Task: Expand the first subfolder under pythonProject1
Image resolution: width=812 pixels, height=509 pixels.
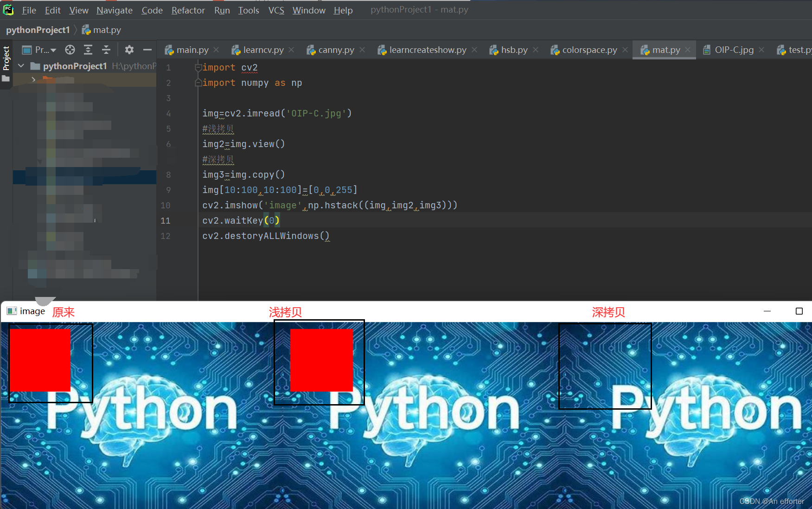Action: coord(33,79)
